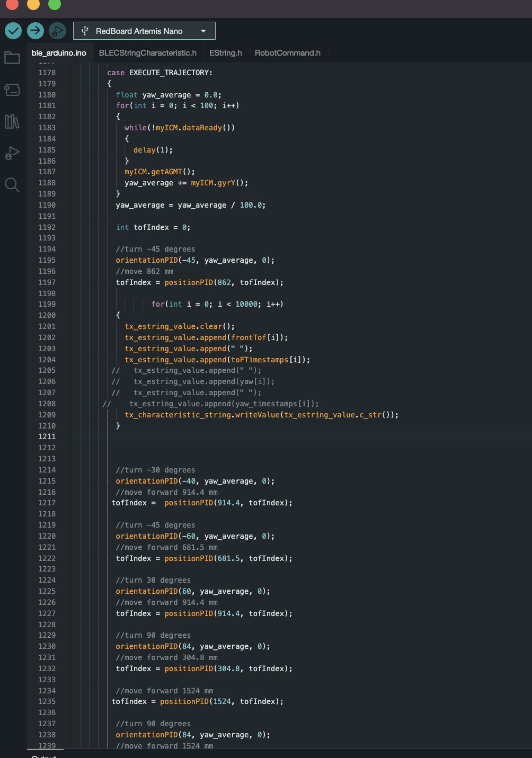Click '//turn 90 degrees' comment on line 1237

153,724
